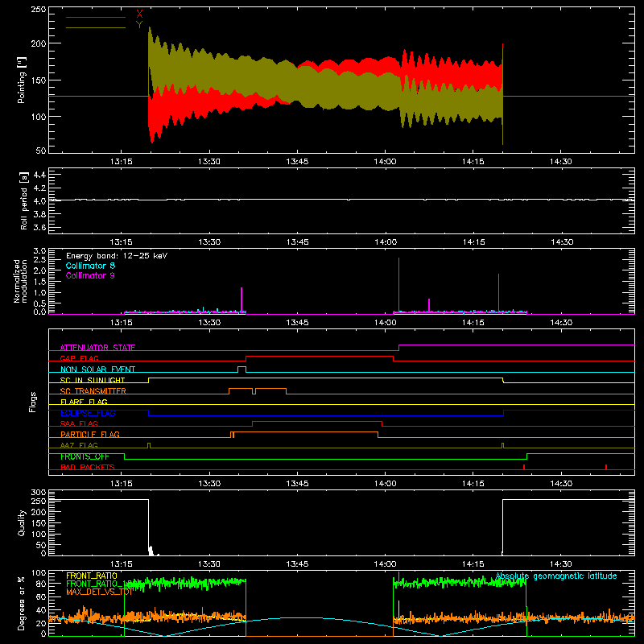
Task: Click the 'Absolute geomagnetic latitude' legend text
Action: (556, 576)
